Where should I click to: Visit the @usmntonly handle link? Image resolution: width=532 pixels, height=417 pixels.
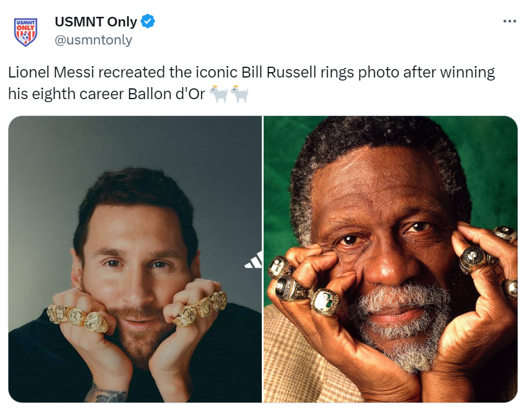coord(93,40)
